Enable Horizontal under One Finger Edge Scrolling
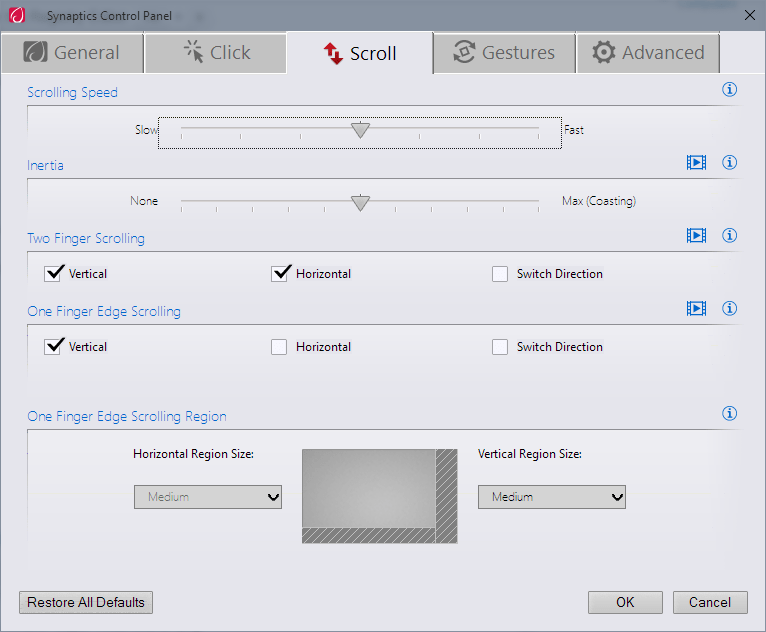 tap(279, 347)
